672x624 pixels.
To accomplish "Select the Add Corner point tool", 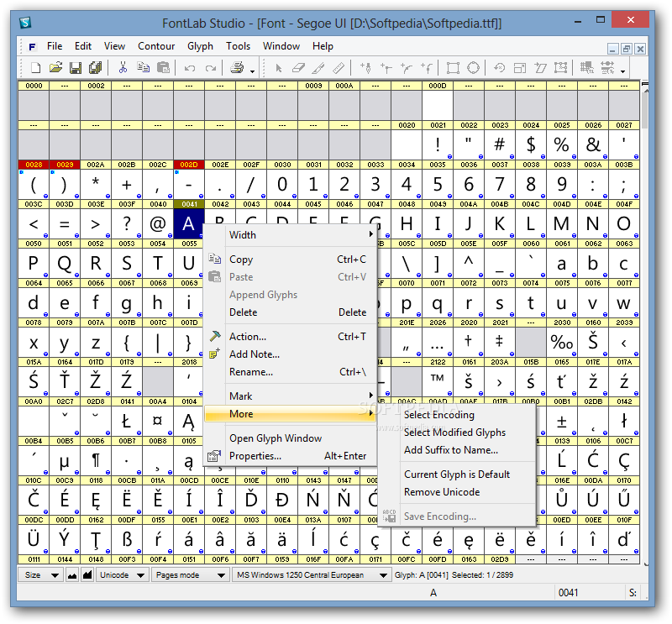I will (386, 68).
